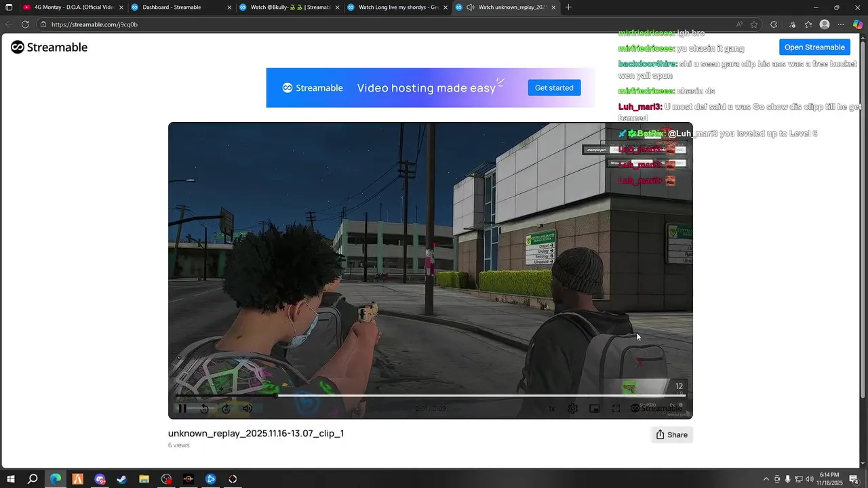868x488 pixels.
Task: Open the volume control in tray
Action: (810, 479)
